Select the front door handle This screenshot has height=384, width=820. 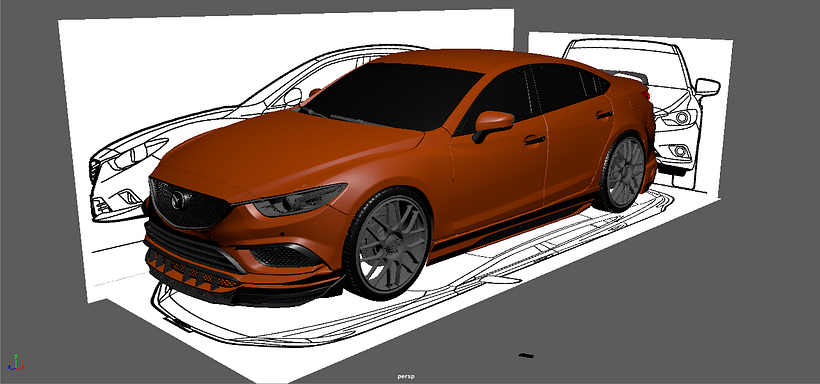(534, 140)
